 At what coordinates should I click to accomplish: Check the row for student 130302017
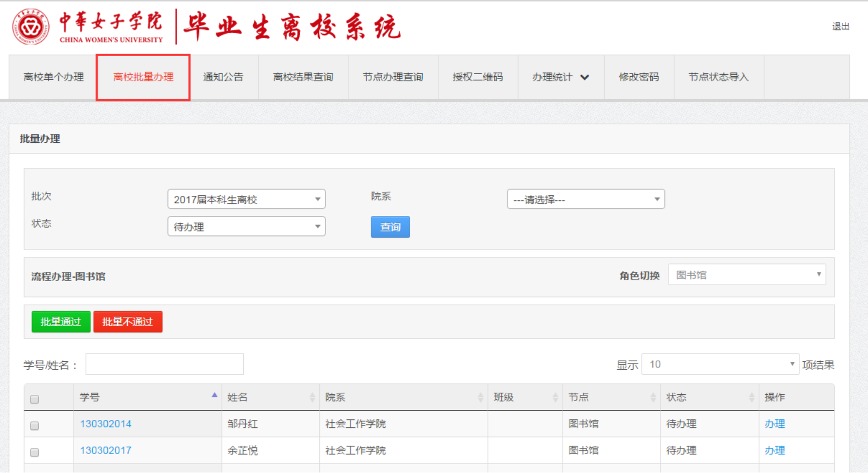coord(35,452)
